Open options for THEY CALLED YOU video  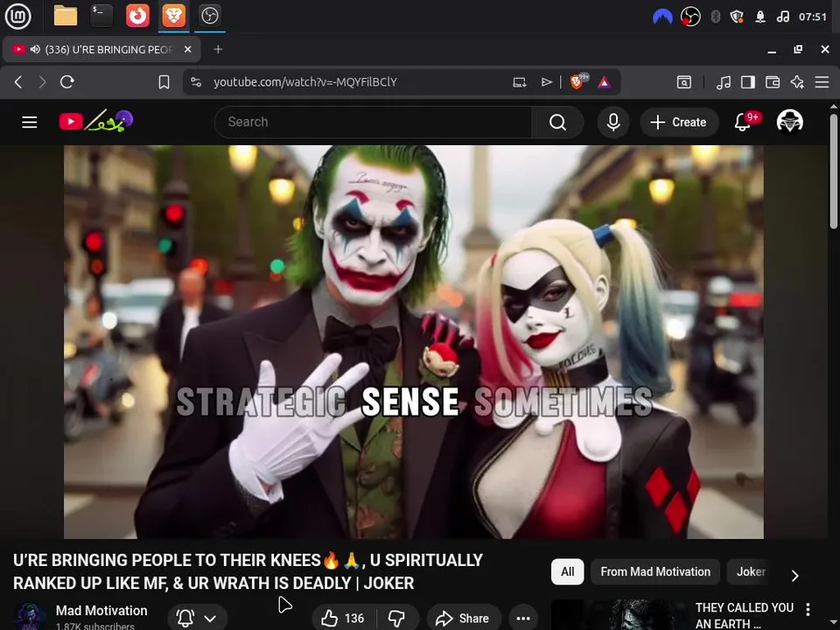[808, 609]
